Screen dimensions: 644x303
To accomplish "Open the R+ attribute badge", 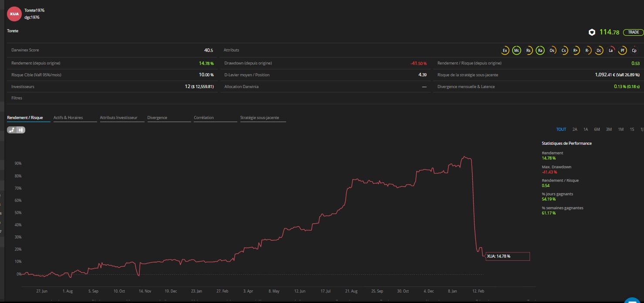I will (576, 51).
